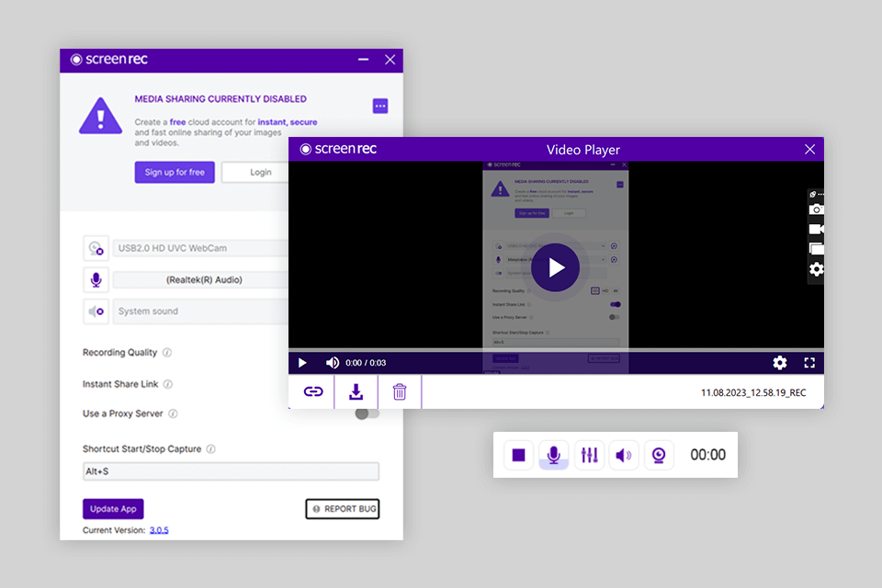Play video from the control bar
Screen dimensions: 882x588
(x=302, y=363)
